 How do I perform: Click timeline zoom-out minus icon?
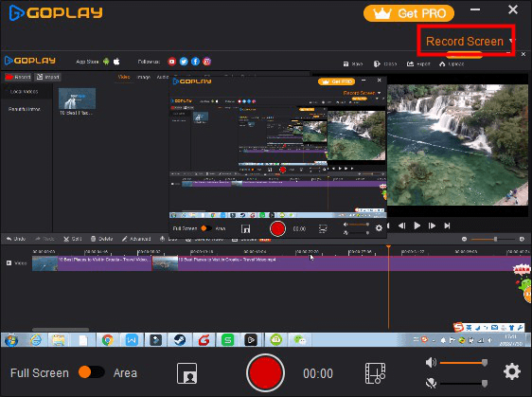[464, 239]
